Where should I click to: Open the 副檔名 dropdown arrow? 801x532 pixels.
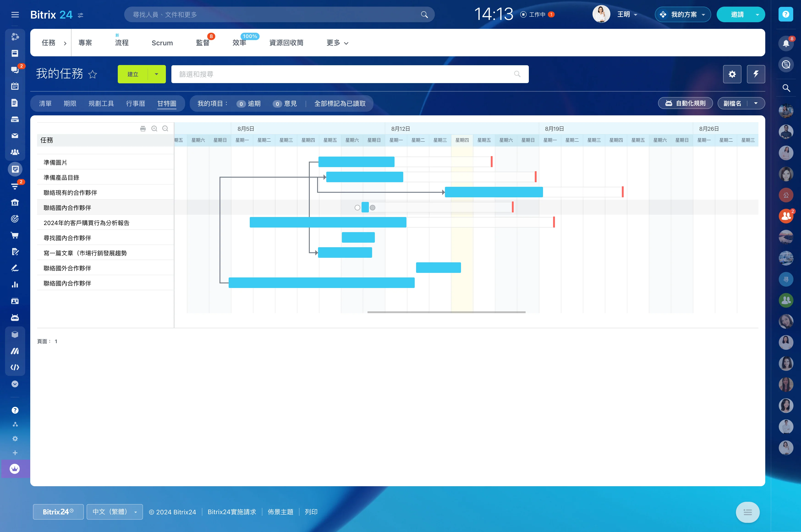(756, 103)
